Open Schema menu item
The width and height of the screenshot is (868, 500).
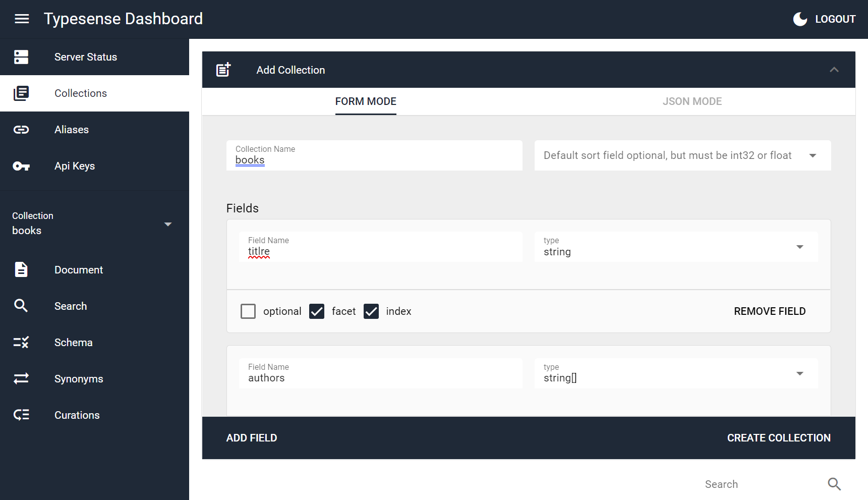[94, 343]
